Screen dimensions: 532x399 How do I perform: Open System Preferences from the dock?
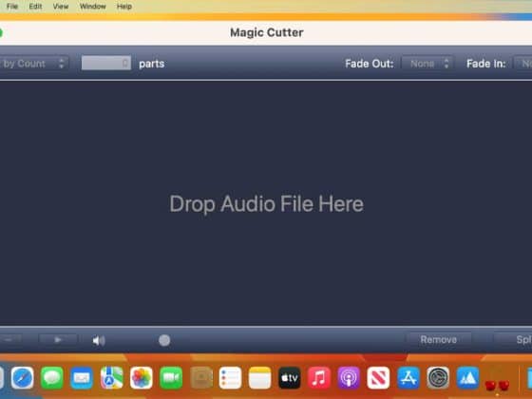click(x=438, y=378)
